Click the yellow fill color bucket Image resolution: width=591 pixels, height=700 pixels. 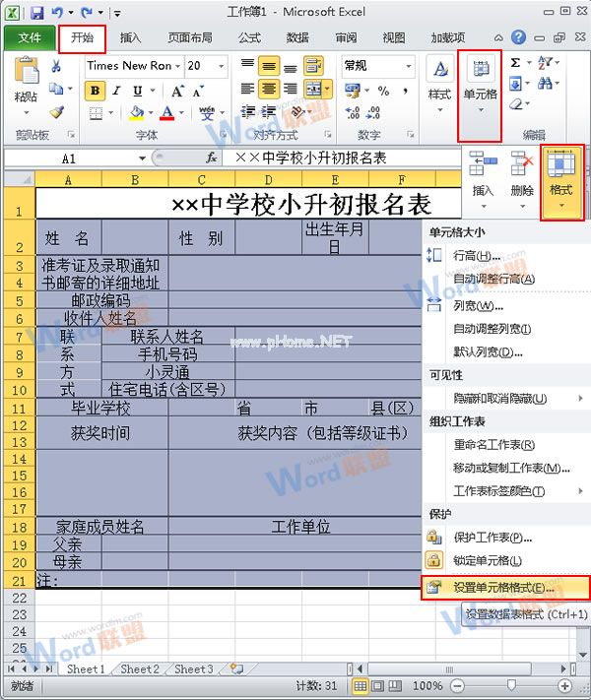coord(137,113)
